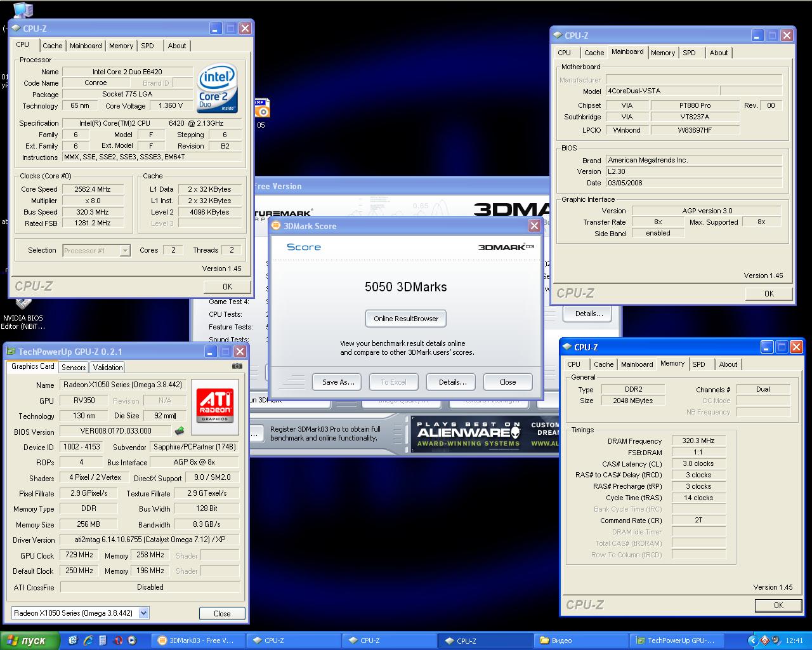Screen dimensions: 812x650
Task: Click the red fourth quick launch icon
Action: click(x=118, y=640)
